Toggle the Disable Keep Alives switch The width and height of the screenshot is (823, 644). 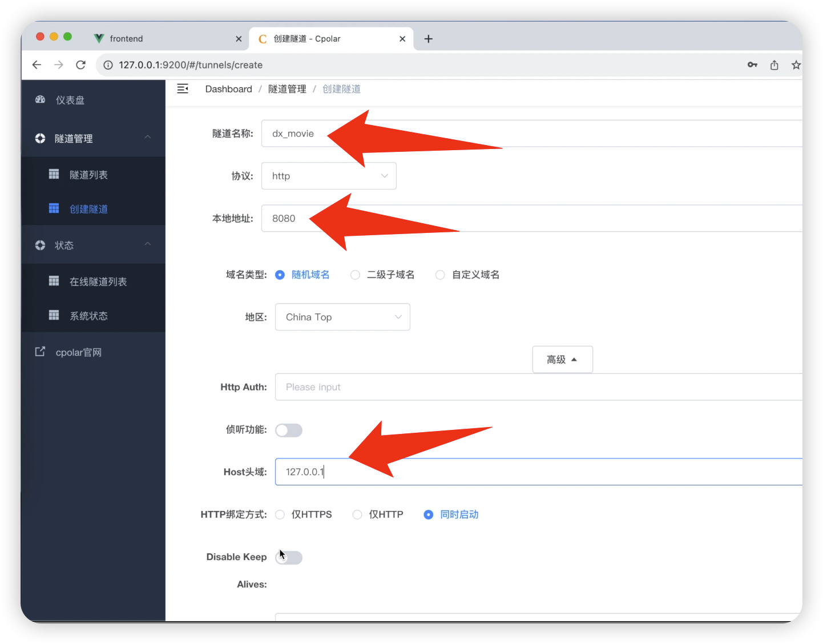[x=289, y=557]
